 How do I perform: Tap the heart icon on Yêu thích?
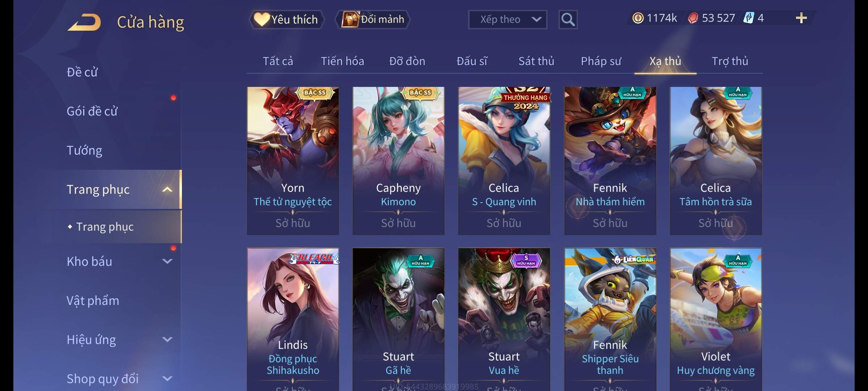261,19
